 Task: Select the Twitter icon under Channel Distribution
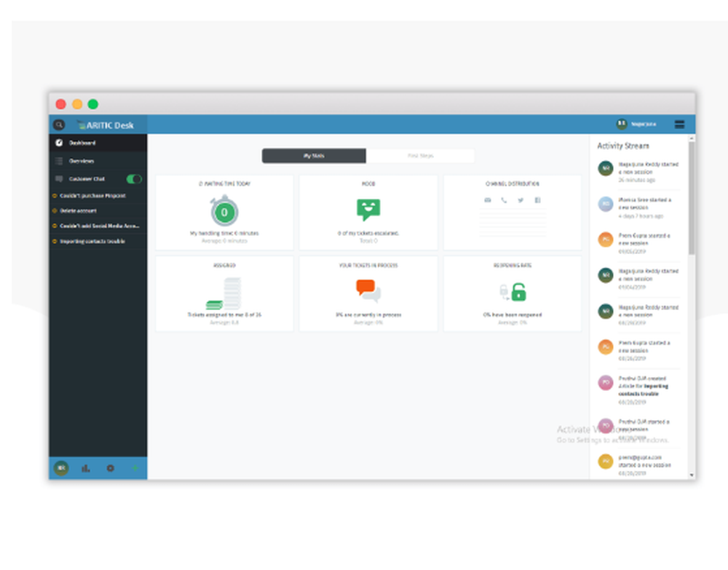click(520, 199)
